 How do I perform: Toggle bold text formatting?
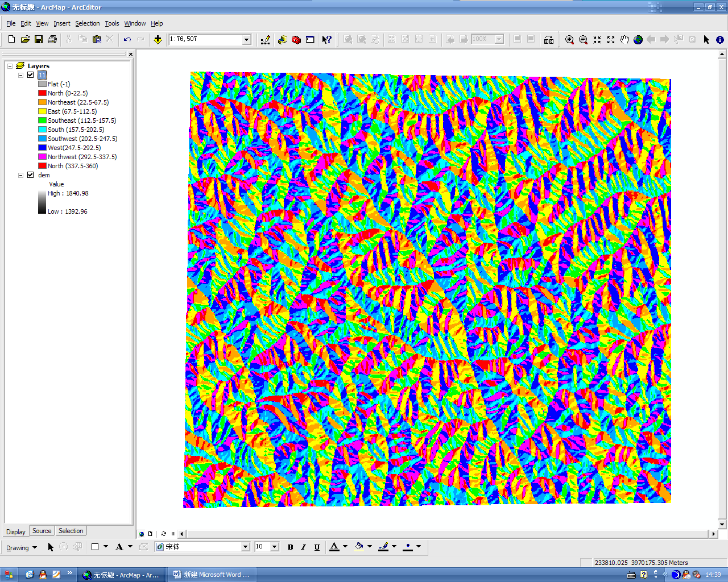tap(290, 547)
